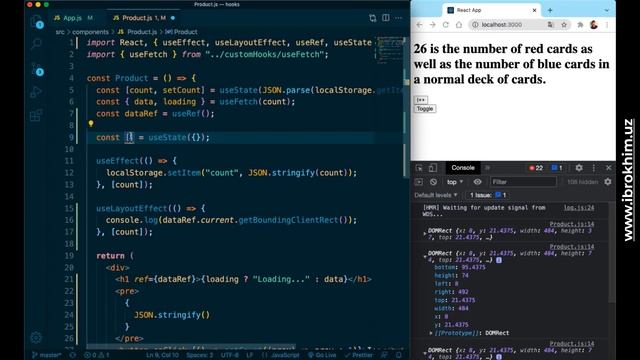Show more DevTools tabs chevron

point(487,168)
